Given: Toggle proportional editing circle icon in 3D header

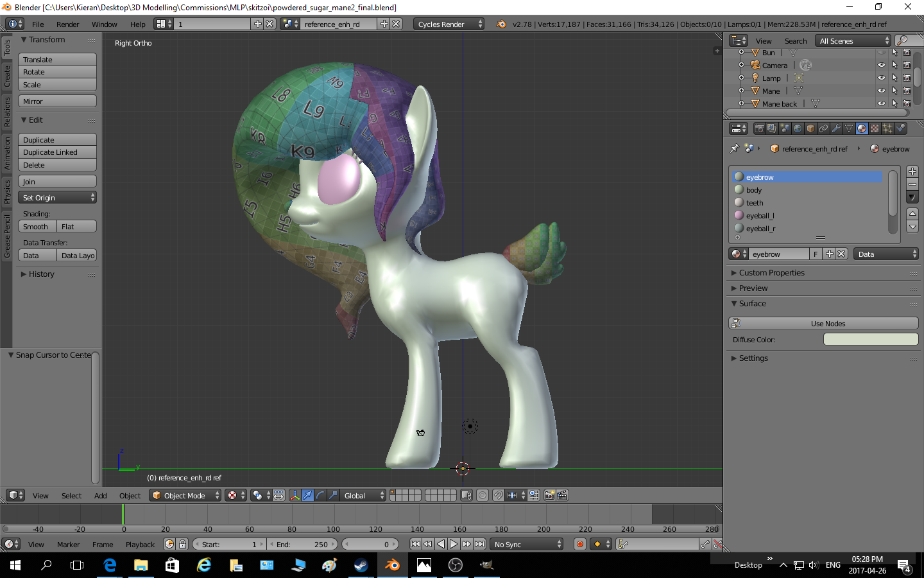Looking at the screenshot, I should point(483,495).
